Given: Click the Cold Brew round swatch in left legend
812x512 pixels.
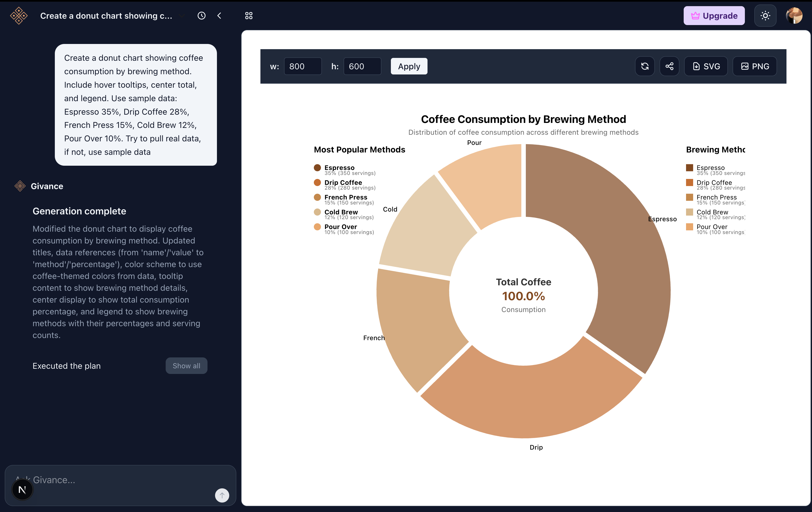Looking at the screenshot, I should [x=317, y=212].
